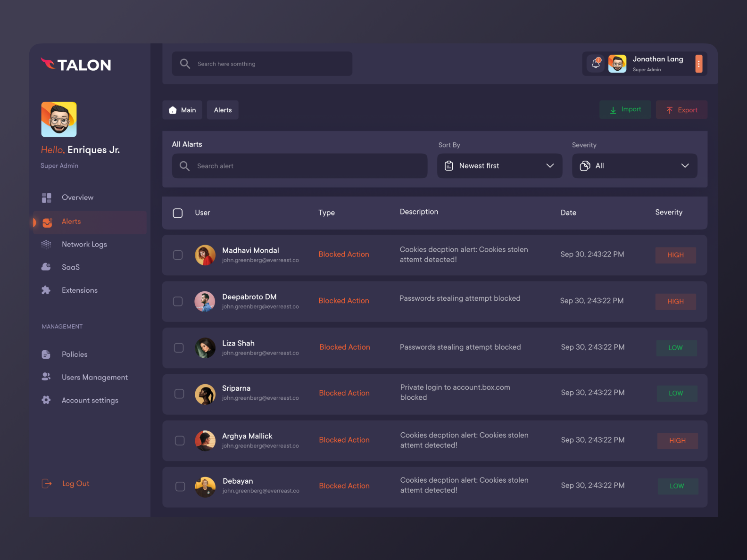This screenshot has height=560, width=747.
Task: Open notifications bell icon
Action: 596,63
